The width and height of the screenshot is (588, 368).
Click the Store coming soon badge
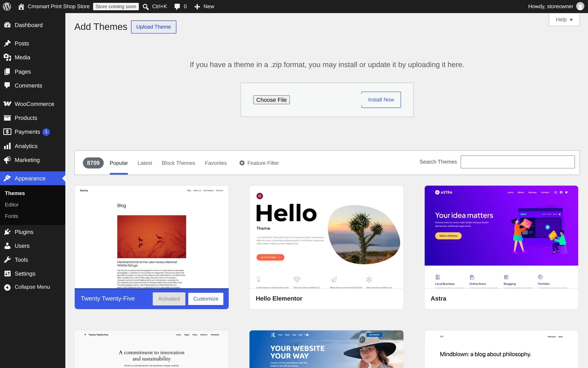pos(116,7)
